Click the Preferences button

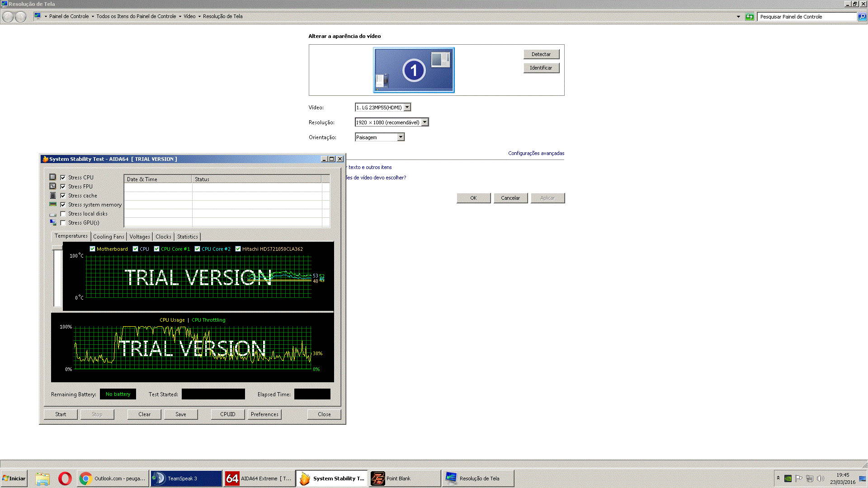264,414
